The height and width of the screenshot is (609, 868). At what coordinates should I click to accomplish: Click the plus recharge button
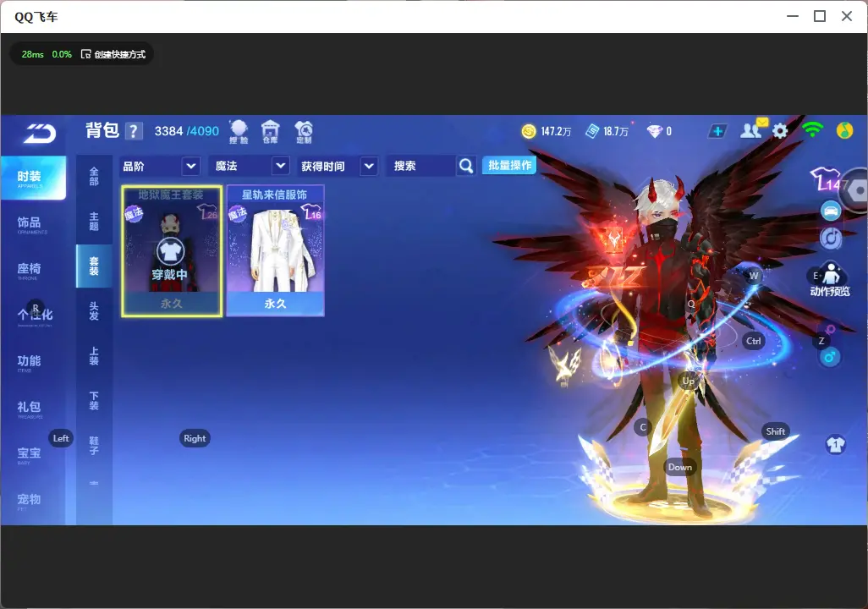click(717, 131)
